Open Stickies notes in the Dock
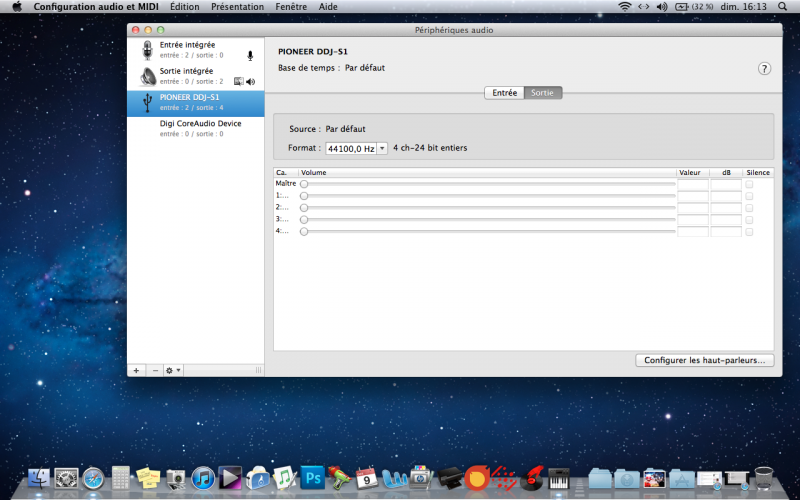The image size is (800, 500). point(148,479)
